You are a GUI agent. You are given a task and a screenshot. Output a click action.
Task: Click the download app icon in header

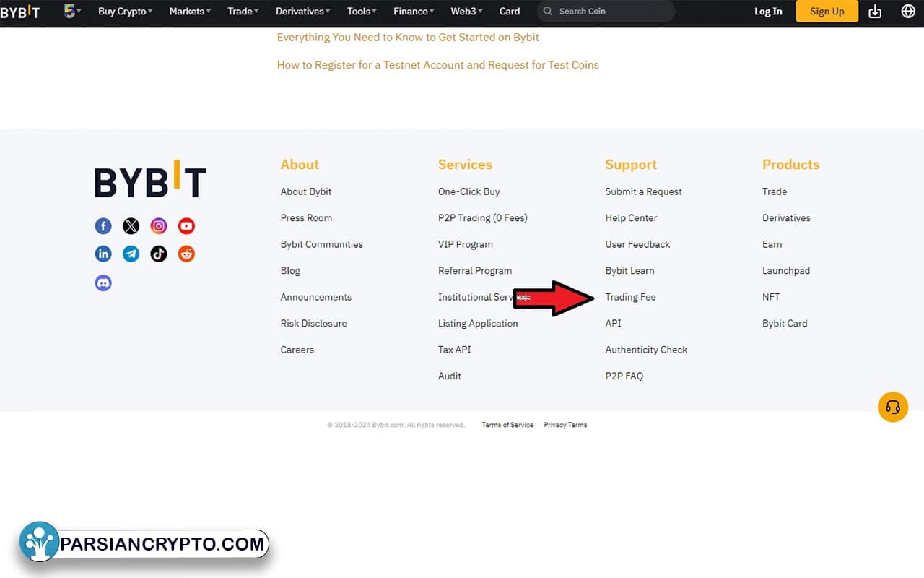tap(875, 12)
